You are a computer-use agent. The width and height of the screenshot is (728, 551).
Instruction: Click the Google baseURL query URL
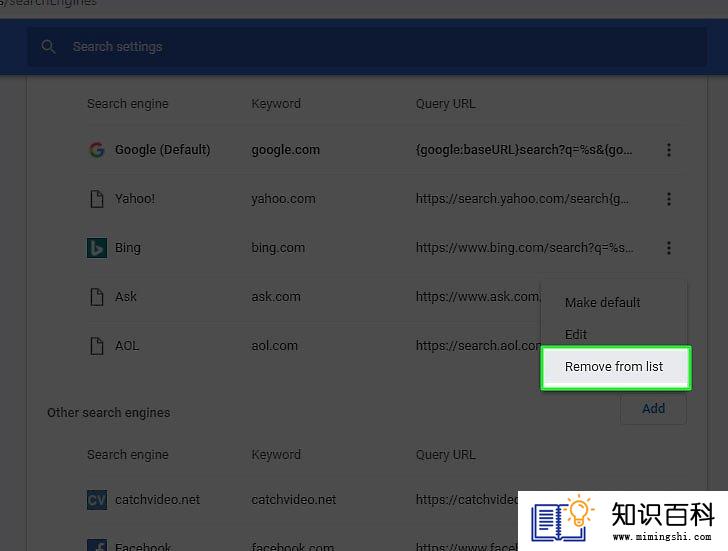click(524, 149)
